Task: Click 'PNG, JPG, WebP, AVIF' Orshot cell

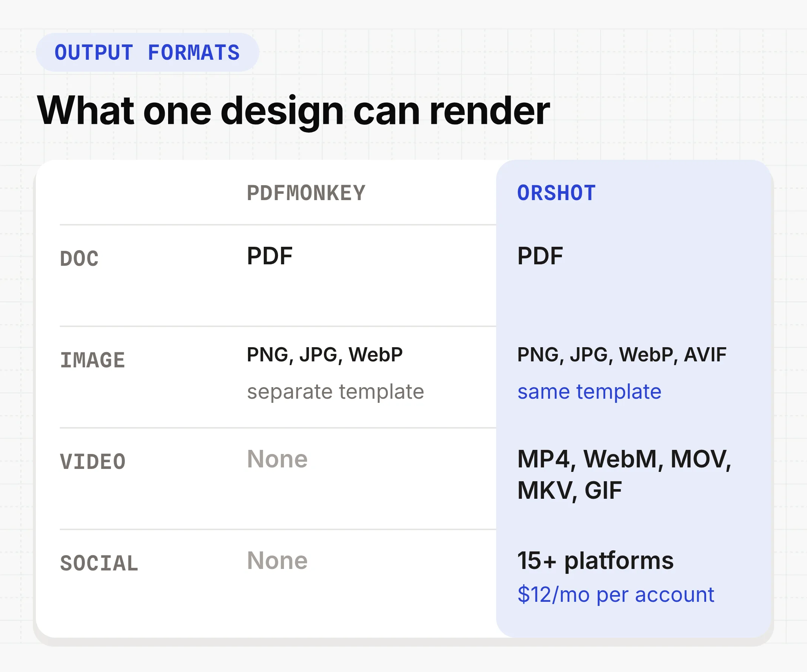Action: point(622,355)
